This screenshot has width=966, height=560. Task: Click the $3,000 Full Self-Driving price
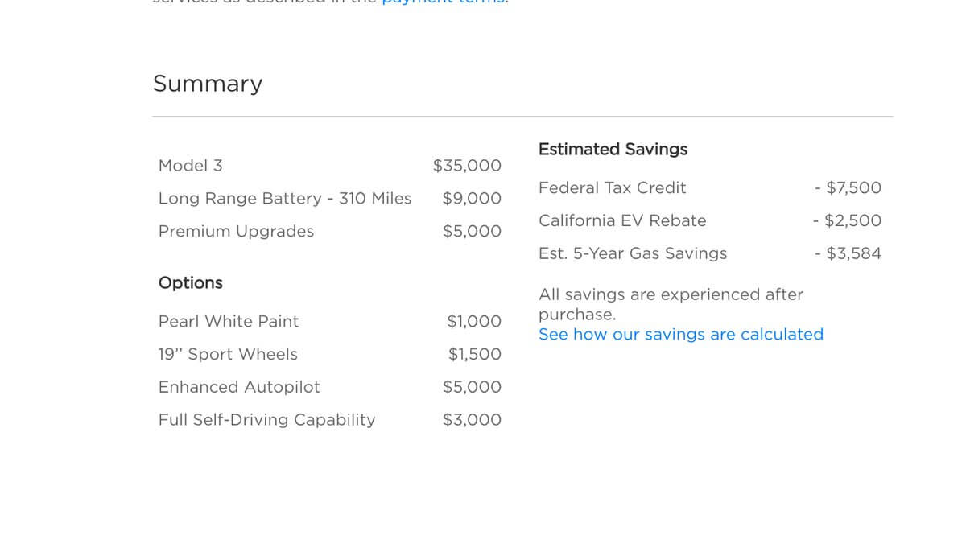[x=472, y=420]
